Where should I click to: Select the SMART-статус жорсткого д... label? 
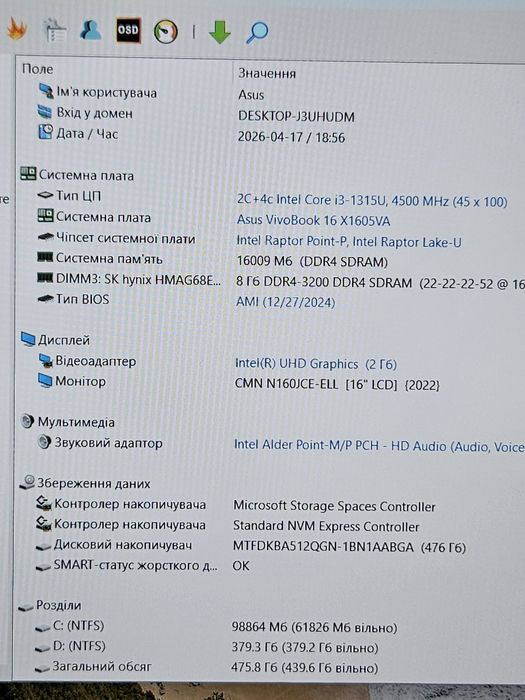135,565
